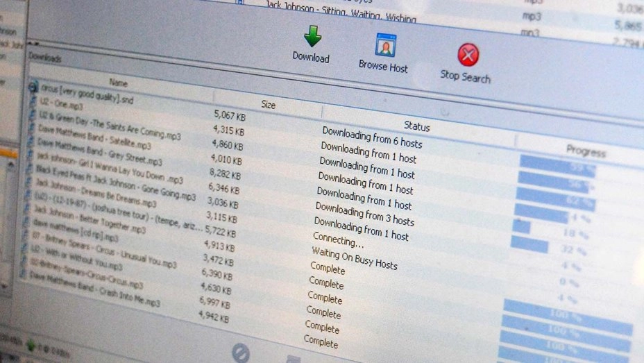Click the file icon for U2 - One.mp3
644x363 pixels.
(x=33, y=101)
